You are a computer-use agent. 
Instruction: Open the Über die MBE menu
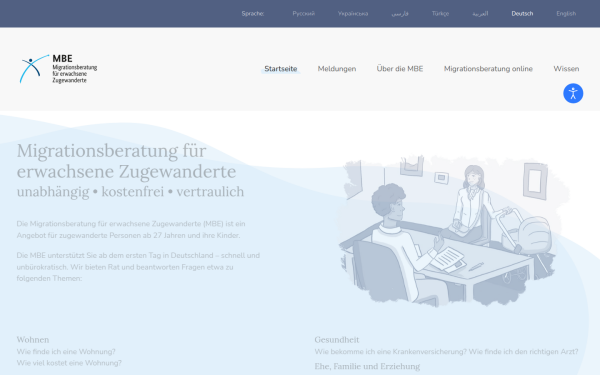tap(400, 69)
